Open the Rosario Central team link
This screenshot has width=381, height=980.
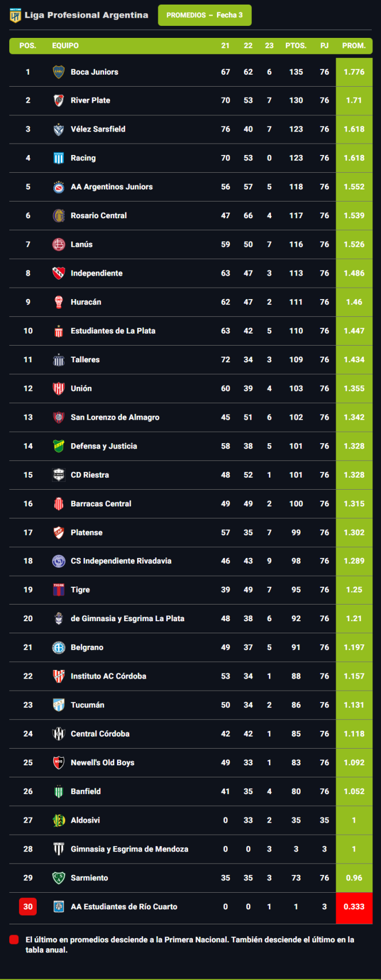click(x=99, y=216)
